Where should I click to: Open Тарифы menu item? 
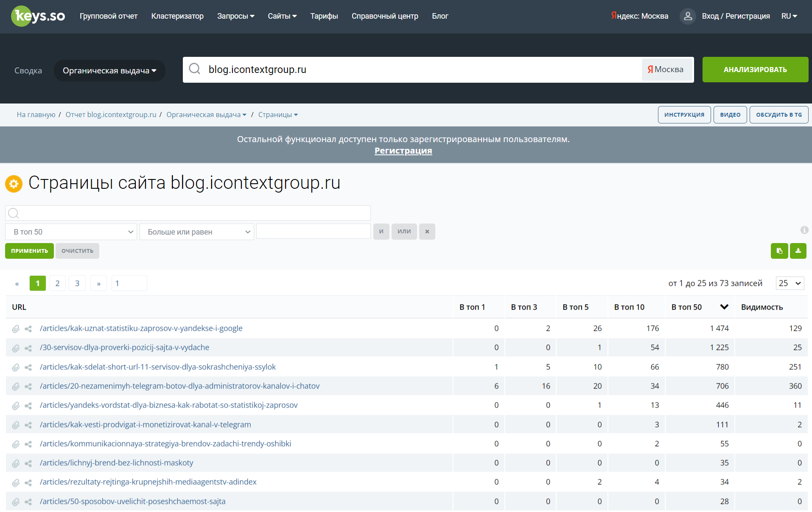(324, 16)
